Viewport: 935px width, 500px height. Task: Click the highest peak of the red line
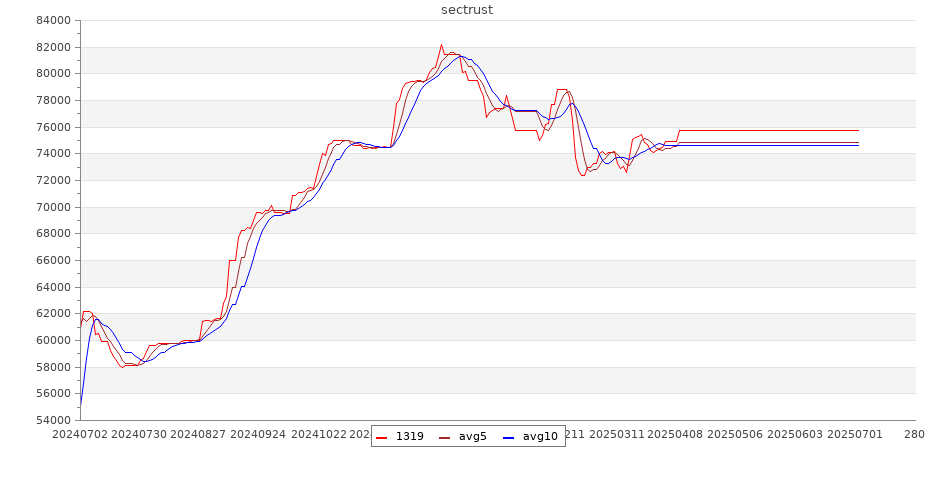coord(441,44)
